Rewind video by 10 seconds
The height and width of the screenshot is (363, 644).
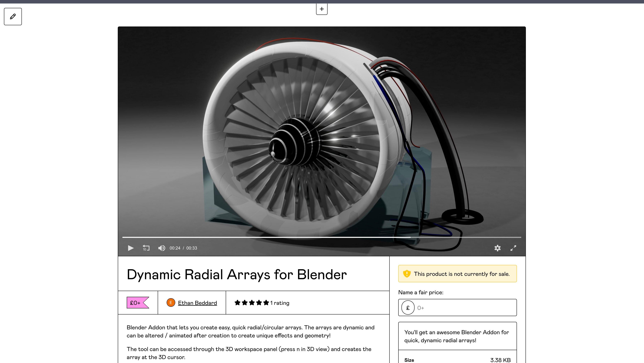point(146,248)
